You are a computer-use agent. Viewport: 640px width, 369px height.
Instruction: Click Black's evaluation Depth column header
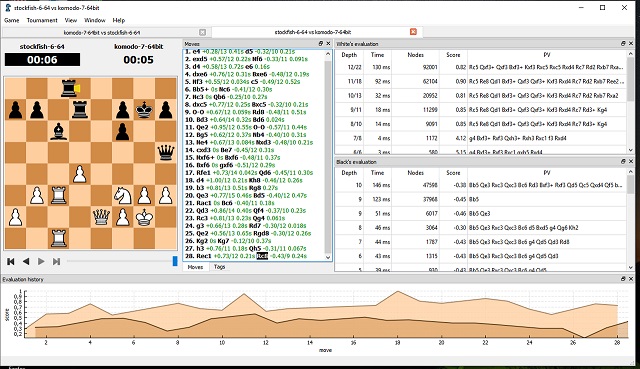pyautogui.click(x=349, y=173)
